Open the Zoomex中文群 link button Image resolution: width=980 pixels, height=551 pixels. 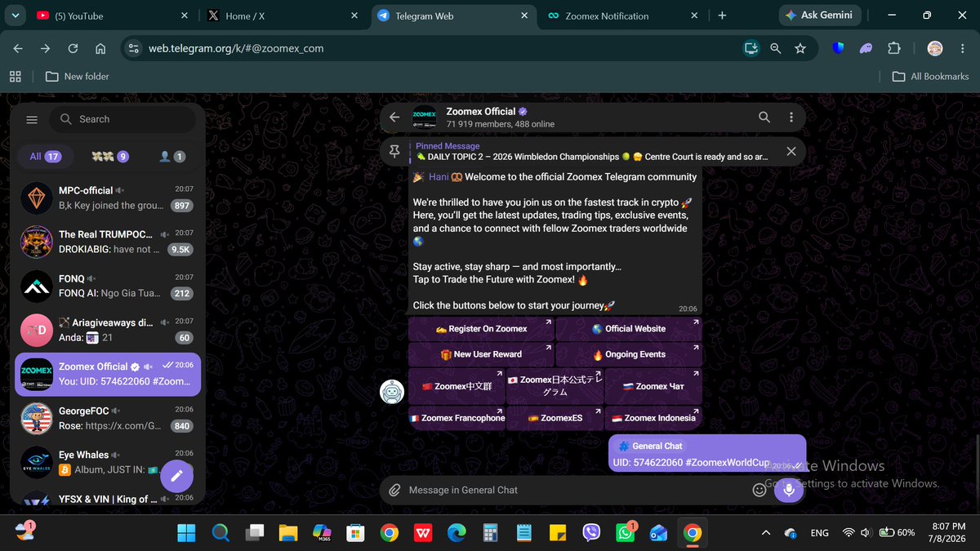(457, 386)
